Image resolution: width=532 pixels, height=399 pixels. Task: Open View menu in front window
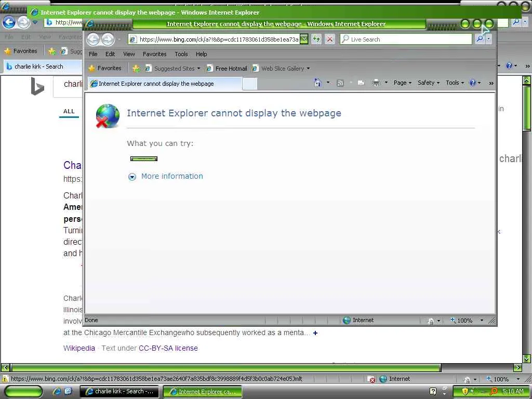(129, 54)
